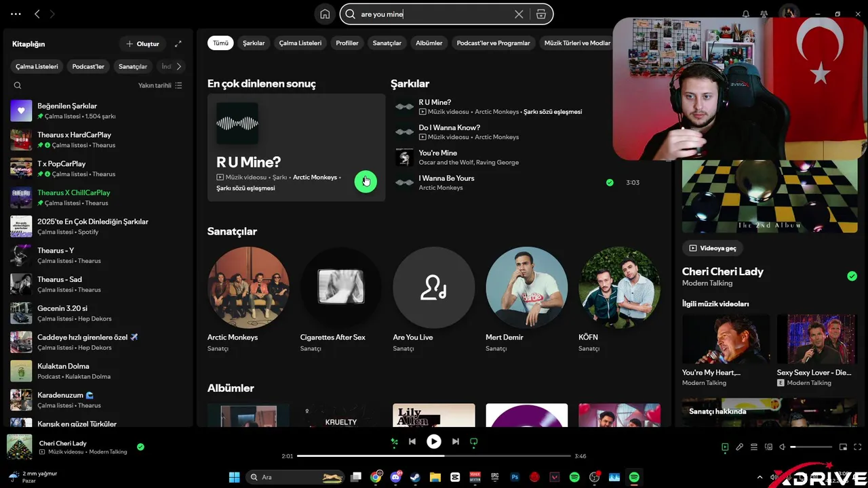Toggle smart shuffle in the player
The width and height of the screenshot is (868, 488).
tap(394, 441)
